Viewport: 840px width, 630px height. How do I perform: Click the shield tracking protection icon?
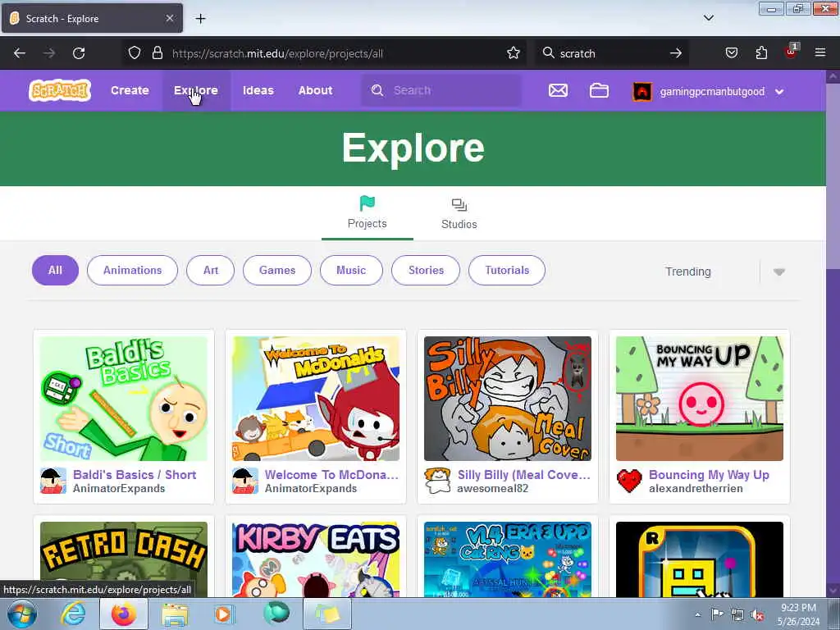[x=135, y=53]
